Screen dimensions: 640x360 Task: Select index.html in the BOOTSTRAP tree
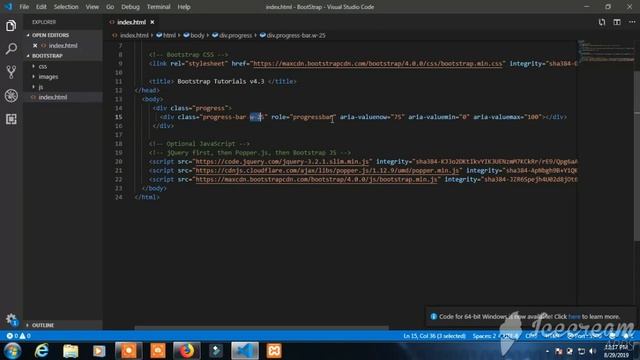(x=53, y=97)
